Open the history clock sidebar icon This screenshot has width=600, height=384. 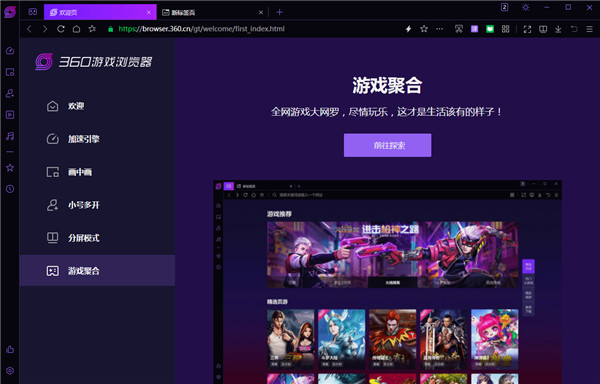(10, 189)
